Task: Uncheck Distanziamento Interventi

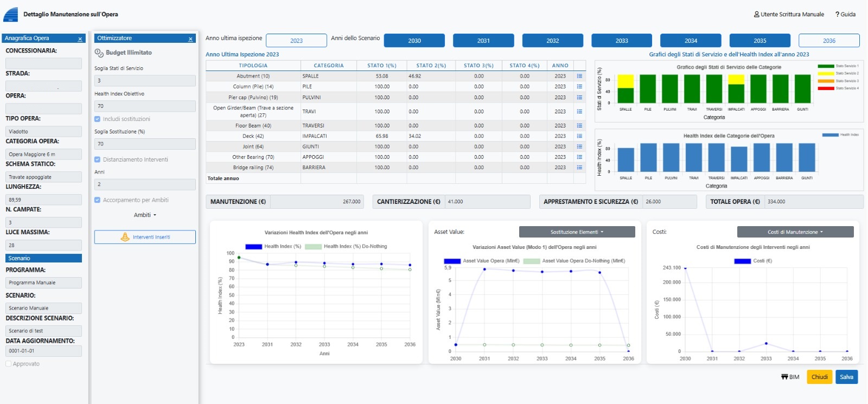Action: tap(98, 160)
